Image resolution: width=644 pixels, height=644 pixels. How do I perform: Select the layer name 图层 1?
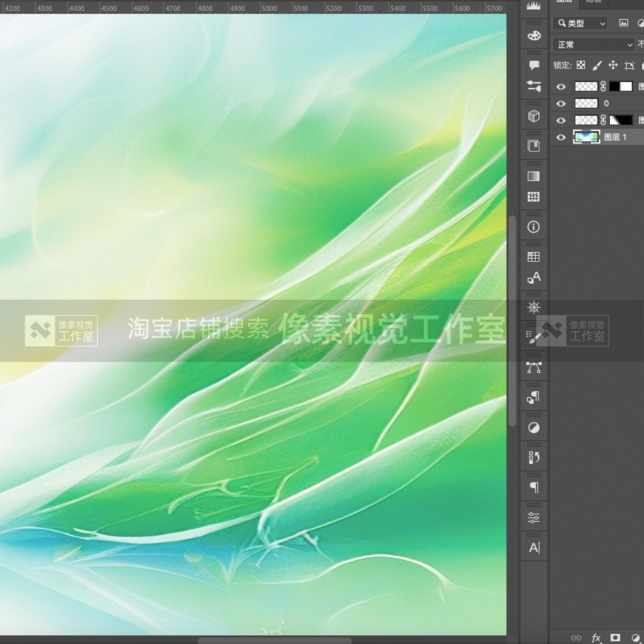tap(615, 137)
